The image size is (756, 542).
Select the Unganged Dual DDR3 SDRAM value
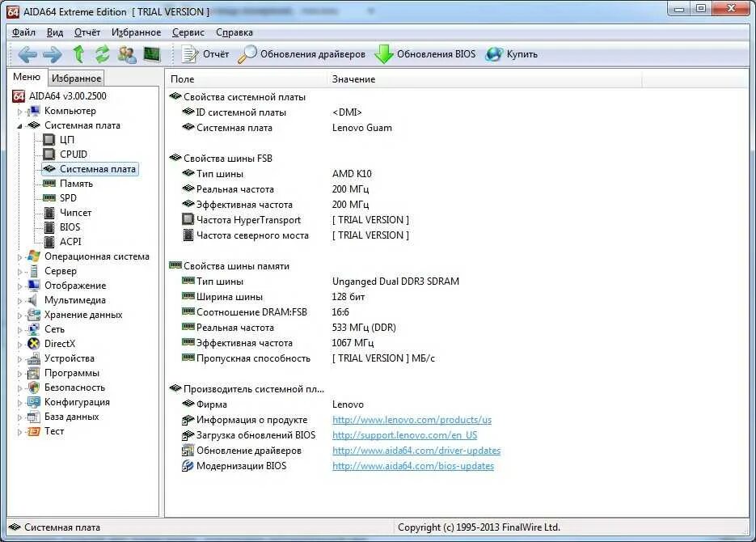click(395, 282)
